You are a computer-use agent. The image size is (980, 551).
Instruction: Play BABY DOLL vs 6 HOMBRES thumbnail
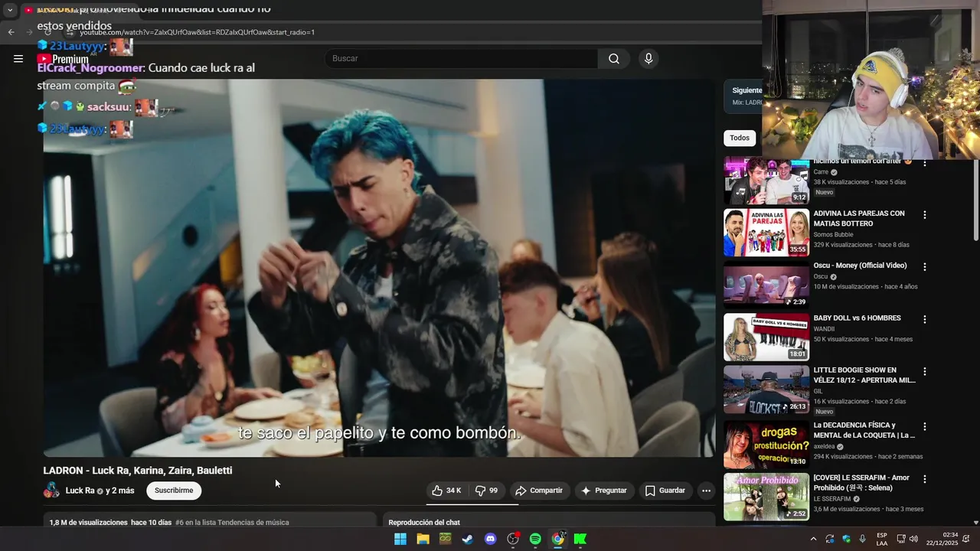[766, 337]
